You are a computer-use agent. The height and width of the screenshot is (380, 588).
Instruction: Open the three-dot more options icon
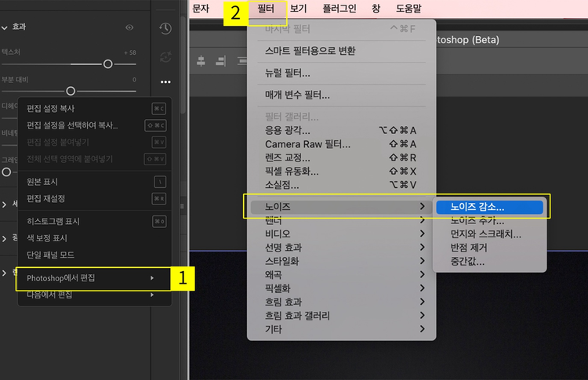click(x=165, y=81)
